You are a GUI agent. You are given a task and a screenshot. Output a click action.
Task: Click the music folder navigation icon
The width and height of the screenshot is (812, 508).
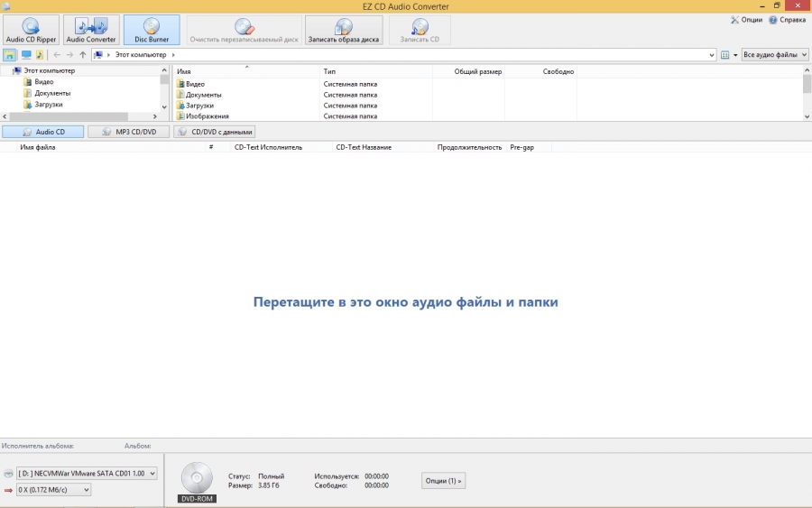[x=40, y=55]
